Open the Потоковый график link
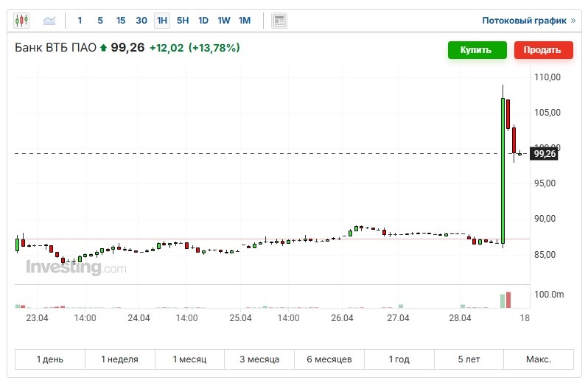This screenshot has height=383, width=588. [528, 21]
